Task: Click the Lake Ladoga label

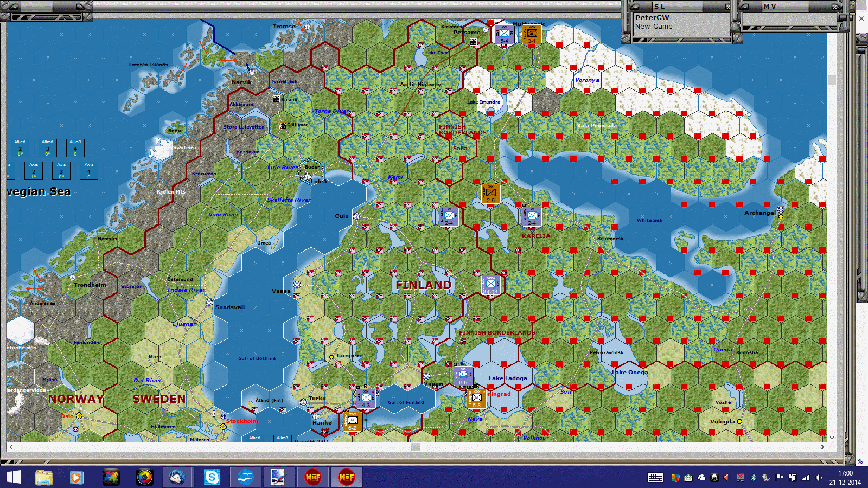Action: [508, 378]
